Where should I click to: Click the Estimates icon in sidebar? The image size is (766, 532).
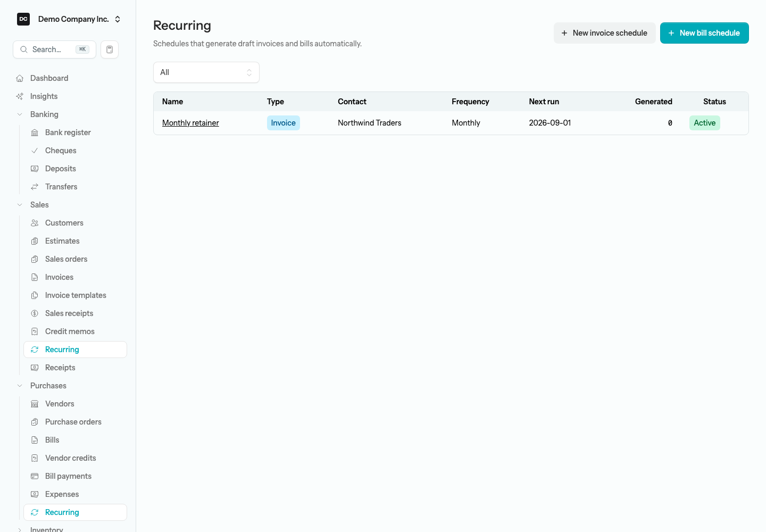[x=35, y=241]
